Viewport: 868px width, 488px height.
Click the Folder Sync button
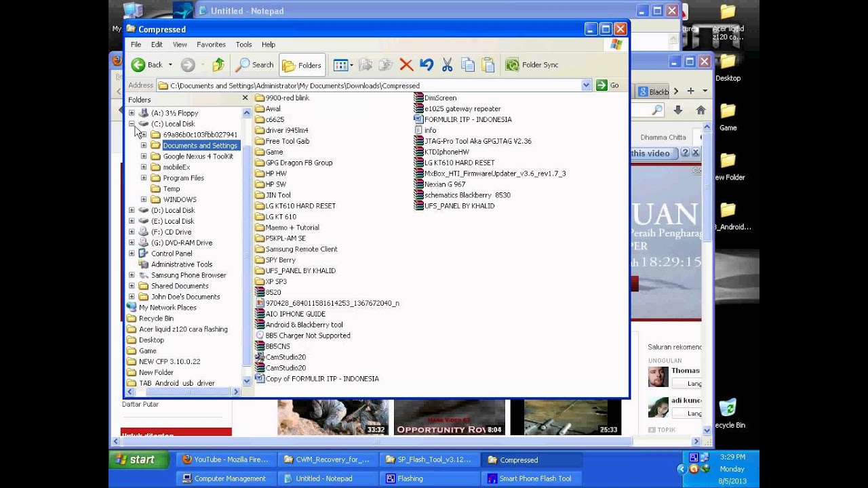(x=532, y=65)
